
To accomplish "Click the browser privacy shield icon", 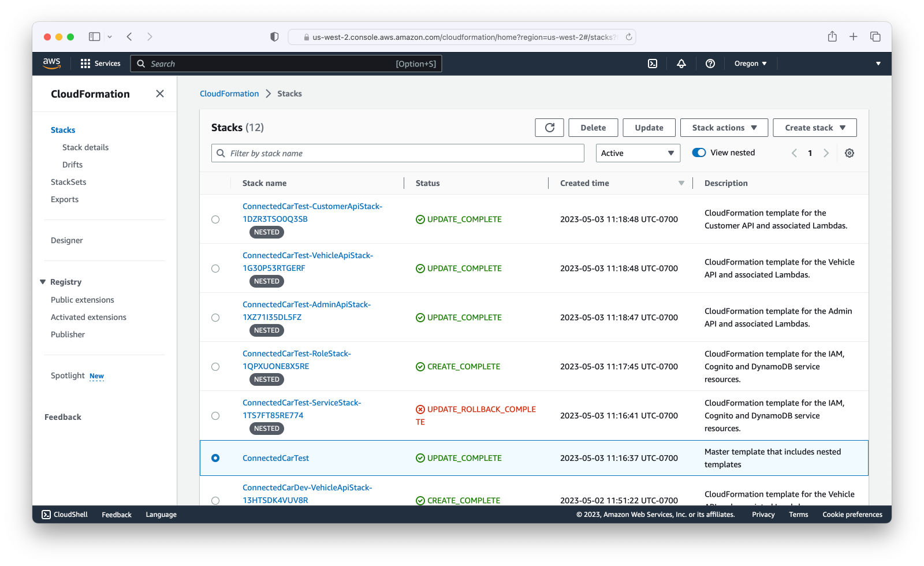I will click(274, 37).
